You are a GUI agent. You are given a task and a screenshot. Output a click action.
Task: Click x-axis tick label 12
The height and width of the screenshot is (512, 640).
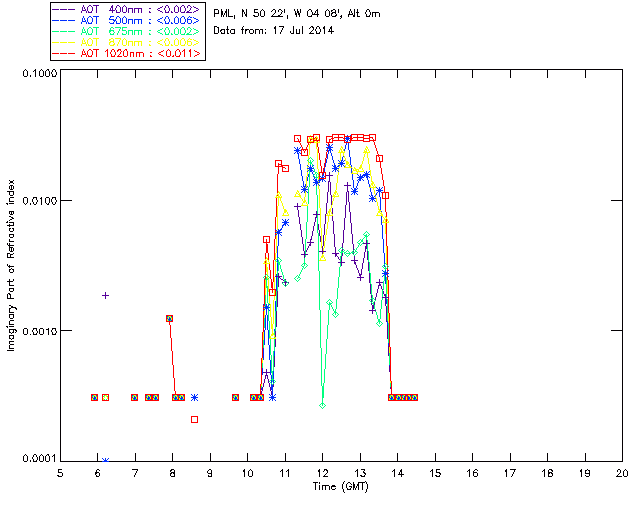pyautogui.click(x=322, y=473)
